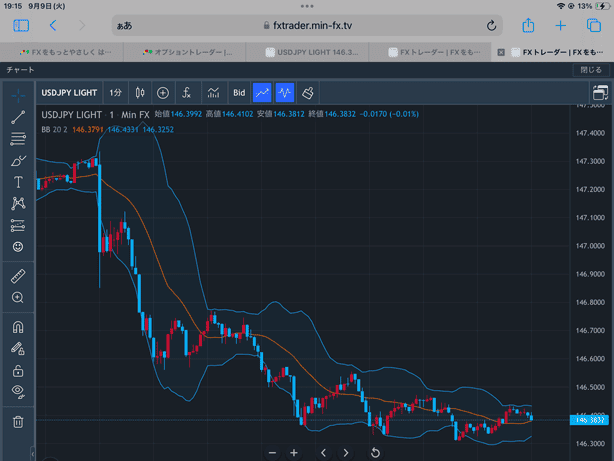Select the ruler measure tool
Screen dimensions: 614x461
(x=18, y=276)
